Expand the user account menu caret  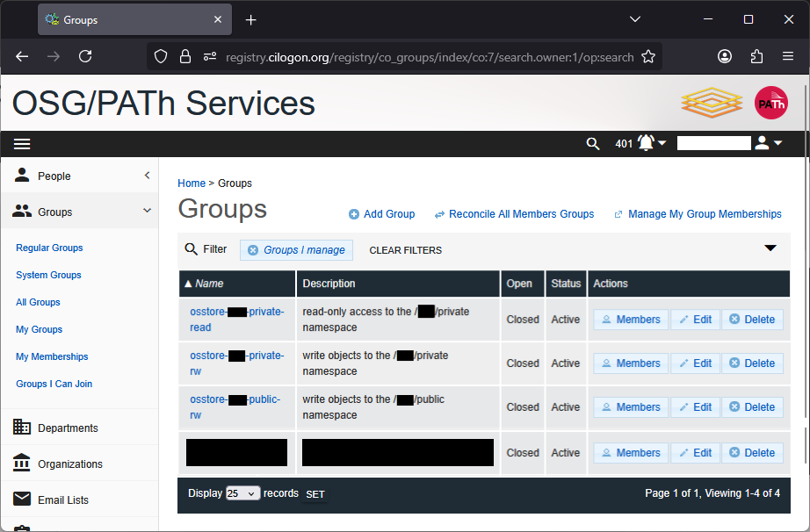(777, 143)
